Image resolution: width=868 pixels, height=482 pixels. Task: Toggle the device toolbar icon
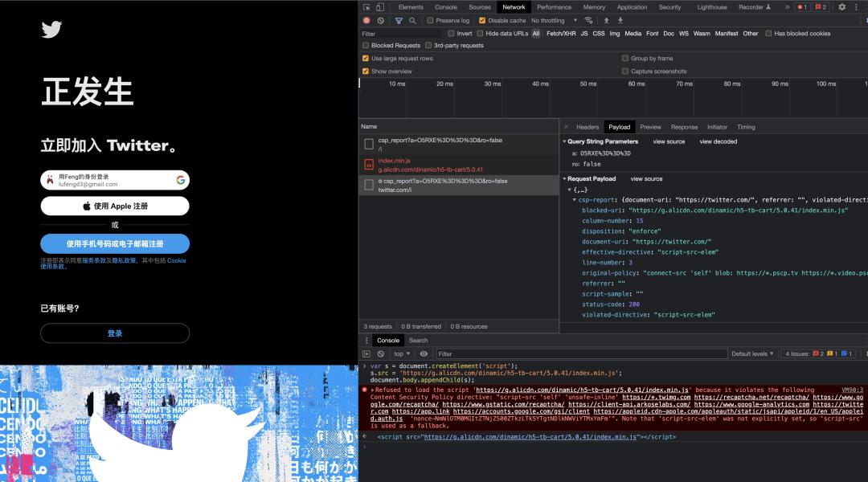click(x=379, y=7)
